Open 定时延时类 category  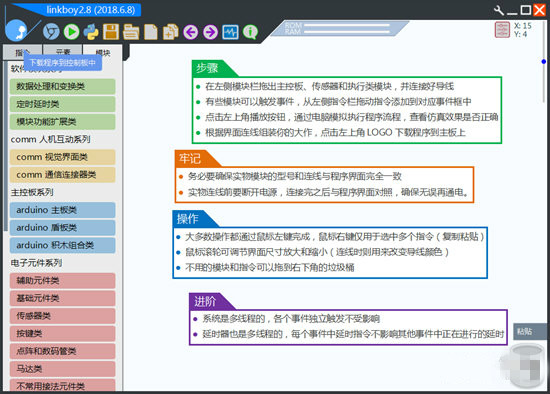62,104
